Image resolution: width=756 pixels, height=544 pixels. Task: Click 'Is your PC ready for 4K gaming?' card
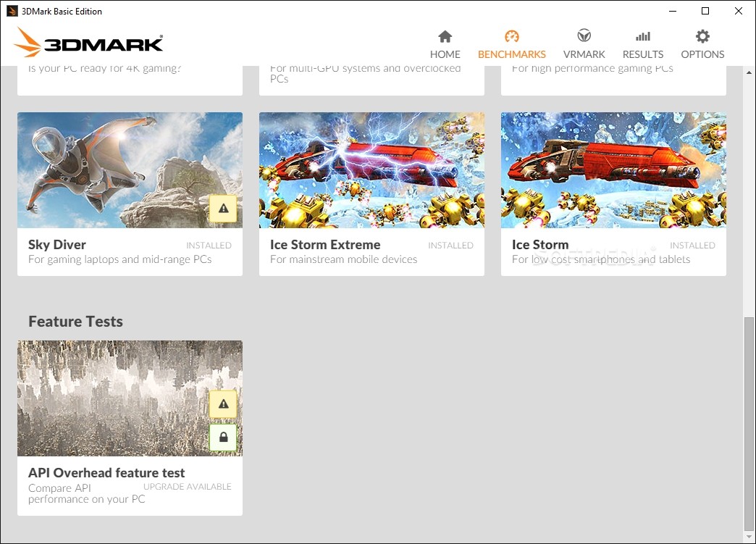[x=130, y=80]
